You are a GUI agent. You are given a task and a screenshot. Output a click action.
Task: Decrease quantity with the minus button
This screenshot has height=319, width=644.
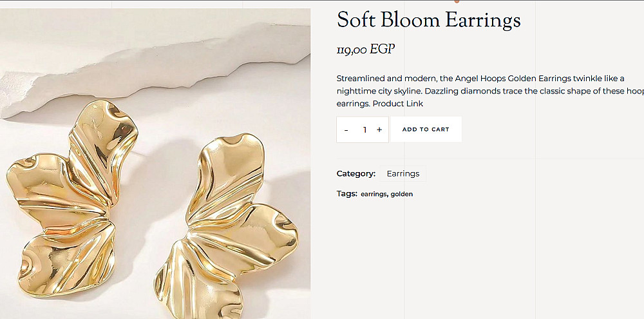pos(346,130)
